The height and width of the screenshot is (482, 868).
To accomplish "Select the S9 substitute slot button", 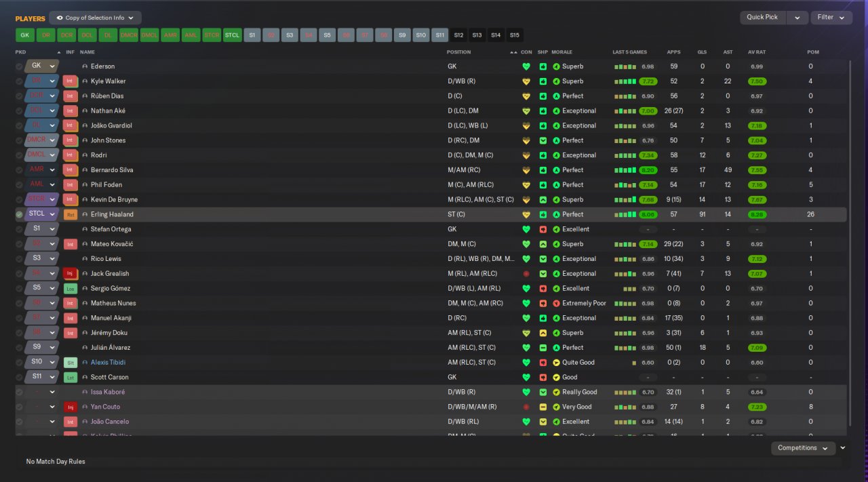I will tap(402, 35).
